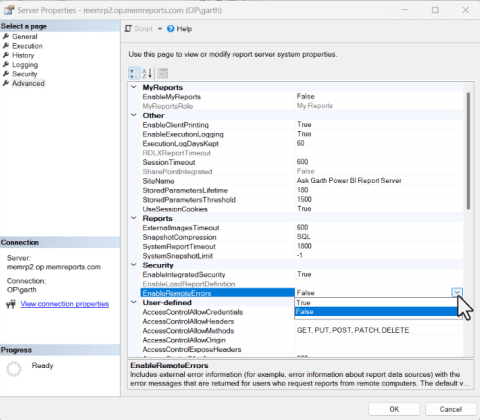Select the EnableExecutionLogging property

click(x=183, y=134)
